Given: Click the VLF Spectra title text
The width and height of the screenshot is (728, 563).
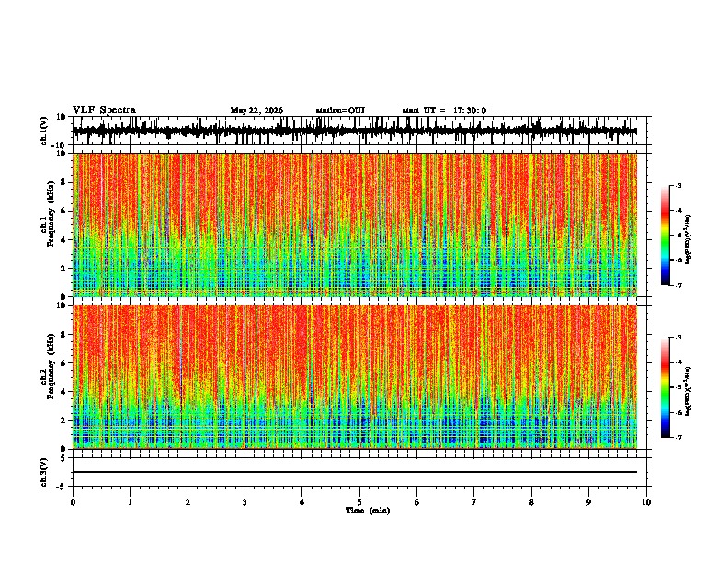Looking at the screenshot, I should (104, 109).
